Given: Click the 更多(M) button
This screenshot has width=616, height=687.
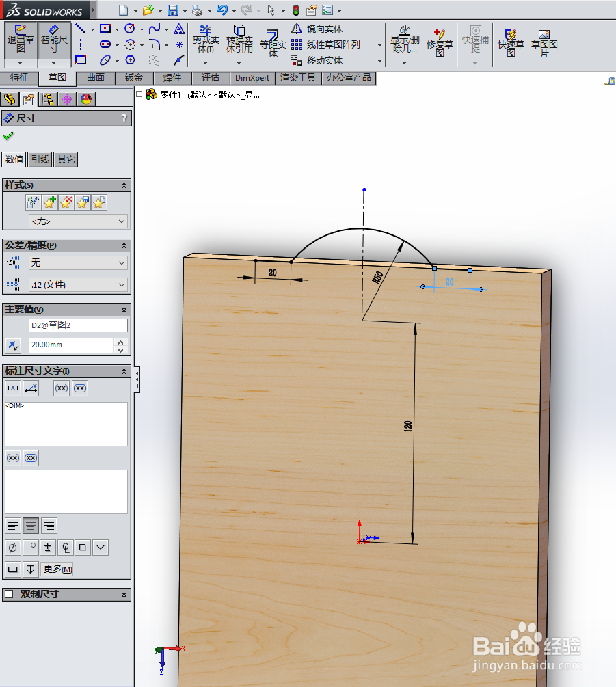Looking at the screenshot, I should pos(57,568).
